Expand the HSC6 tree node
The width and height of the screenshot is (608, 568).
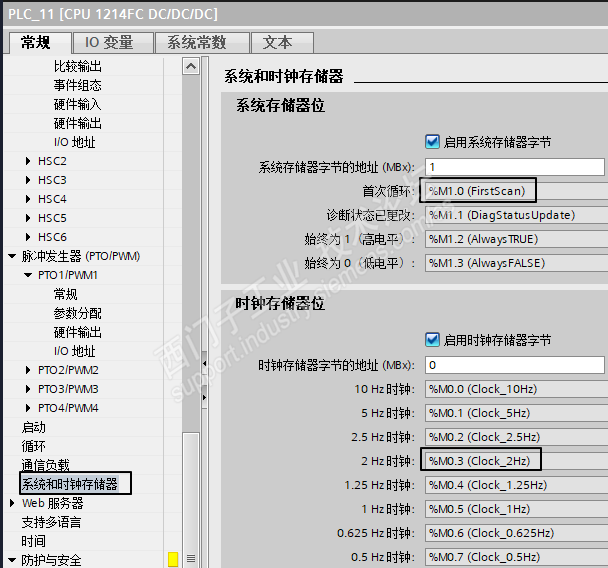[28, 237]
